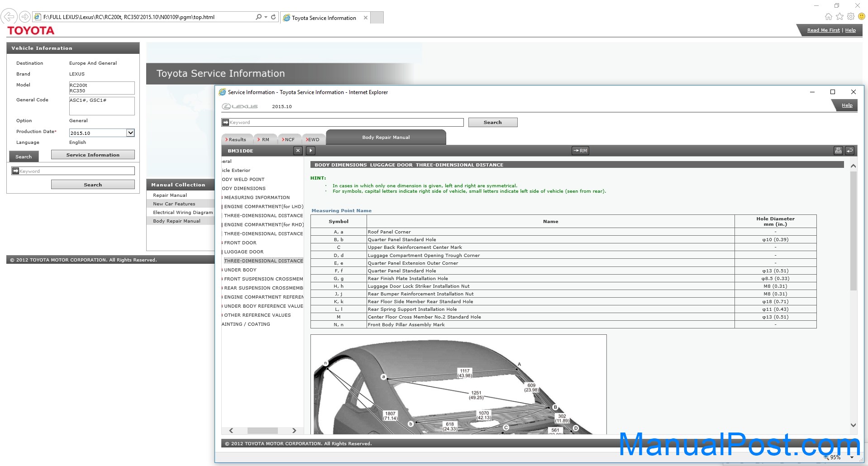The width and height of the screenshot is (868, 466).
Task: Click the luggage door dimension diagram image
Action: [458, 385]
